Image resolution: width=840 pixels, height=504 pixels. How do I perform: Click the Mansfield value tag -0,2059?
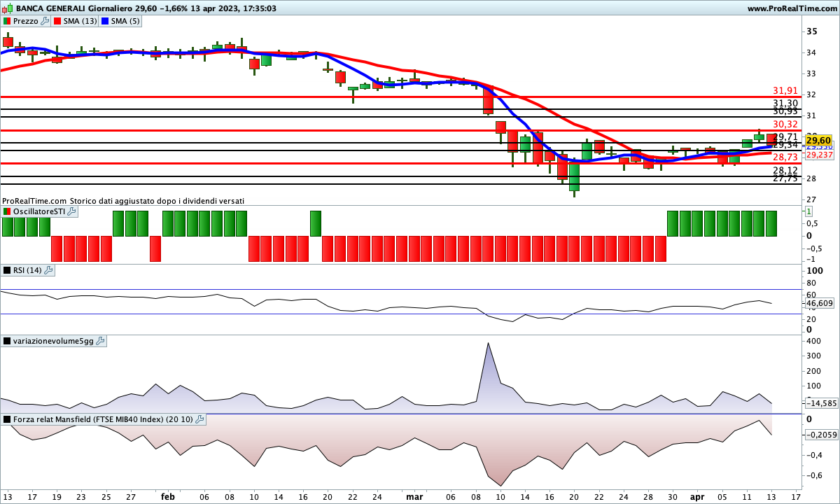tap(821, 435)
